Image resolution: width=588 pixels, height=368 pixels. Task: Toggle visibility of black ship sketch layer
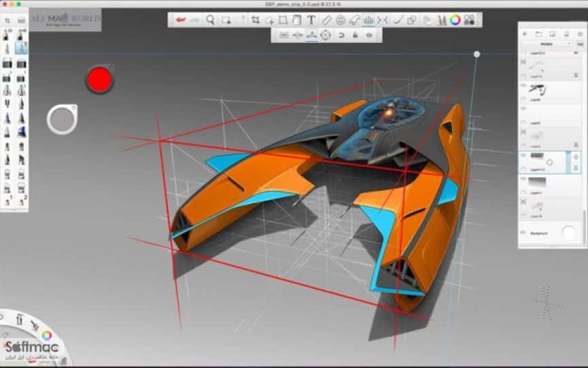coord(523,86)
